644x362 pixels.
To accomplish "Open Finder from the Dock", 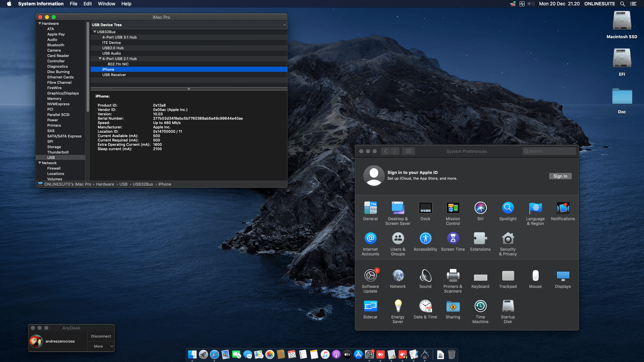I will tap(192, 355).
